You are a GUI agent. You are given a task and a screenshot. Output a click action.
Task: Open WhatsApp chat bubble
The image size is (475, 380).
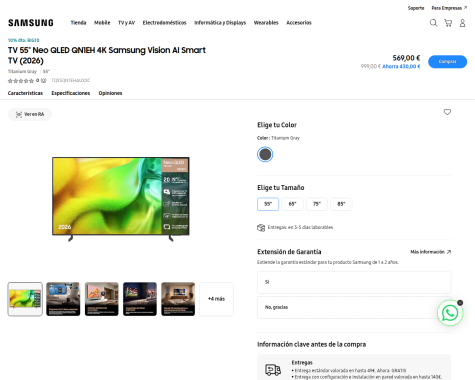pos(450,313)
